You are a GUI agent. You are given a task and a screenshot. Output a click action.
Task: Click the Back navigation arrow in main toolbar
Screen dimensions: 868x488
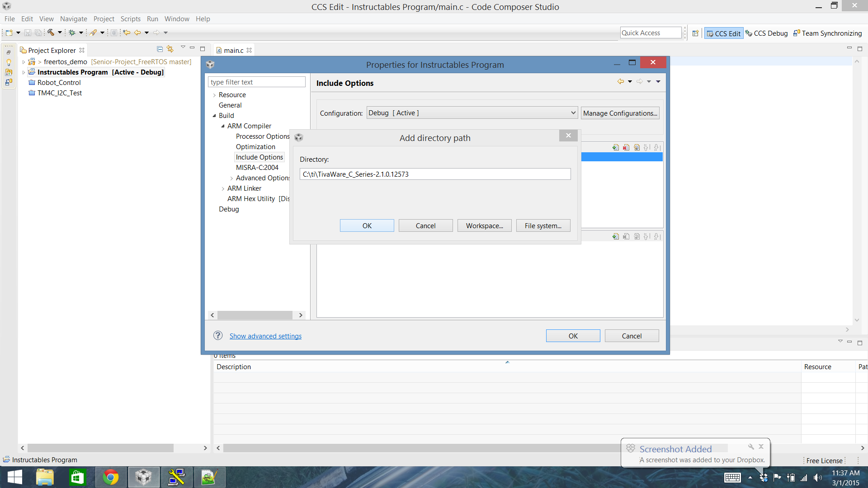tap(137, 33)
